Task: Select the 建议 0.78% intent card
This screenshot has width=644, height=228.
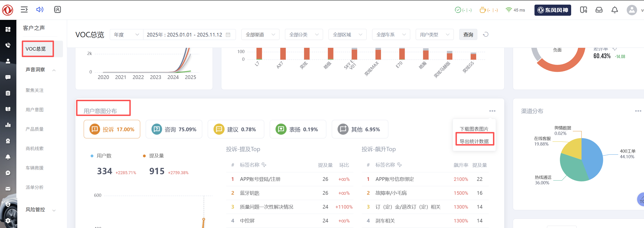Action: tap(236, 129)
